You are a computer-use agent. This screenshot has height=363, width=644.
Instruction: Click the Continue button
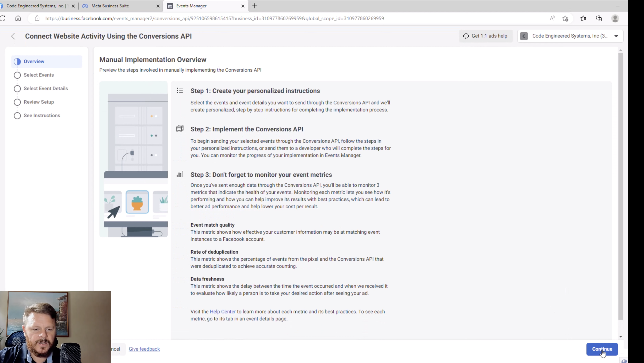pos(602,349)
